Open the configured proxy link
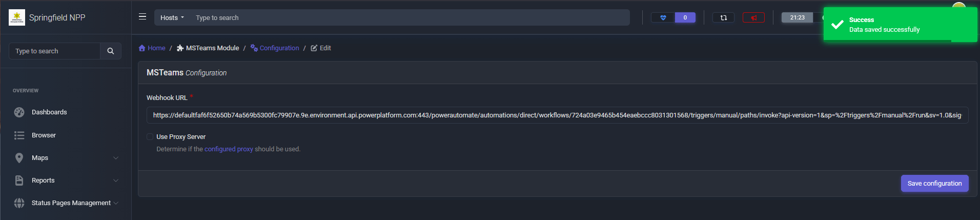Screen dimensions: 980x220 click(229, 149)
